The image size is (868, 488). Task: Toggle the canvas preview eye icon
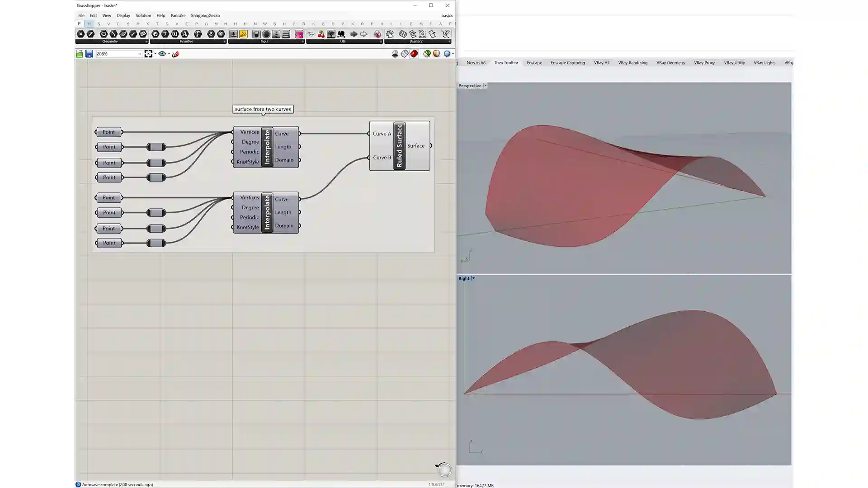(x=162, y=54)
